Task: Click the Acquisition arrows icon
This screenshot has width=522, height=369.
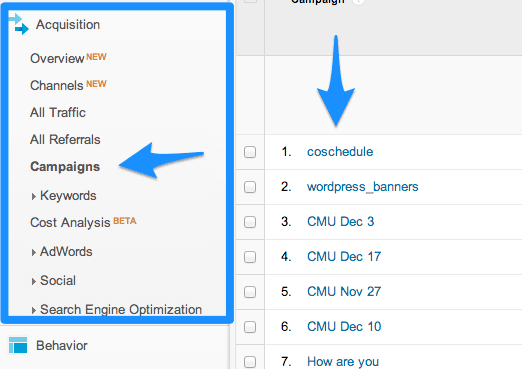Action: pos(19,24)
